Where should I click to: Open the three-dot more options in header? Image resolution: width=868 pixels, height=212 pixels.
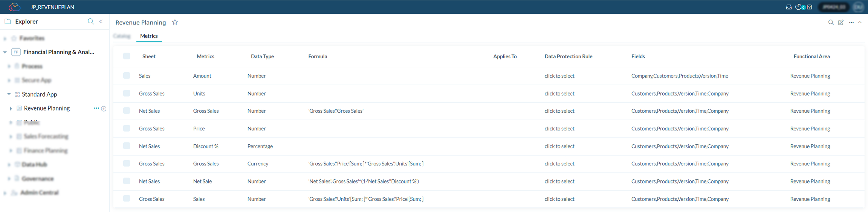(x=851, y=23)
